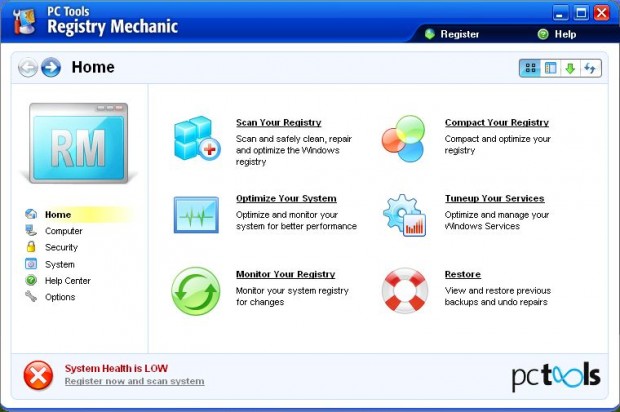Viewport: 620px width, 412px height.
Task: Click "Compact and optimize your" description text
Action: point(498,139)
